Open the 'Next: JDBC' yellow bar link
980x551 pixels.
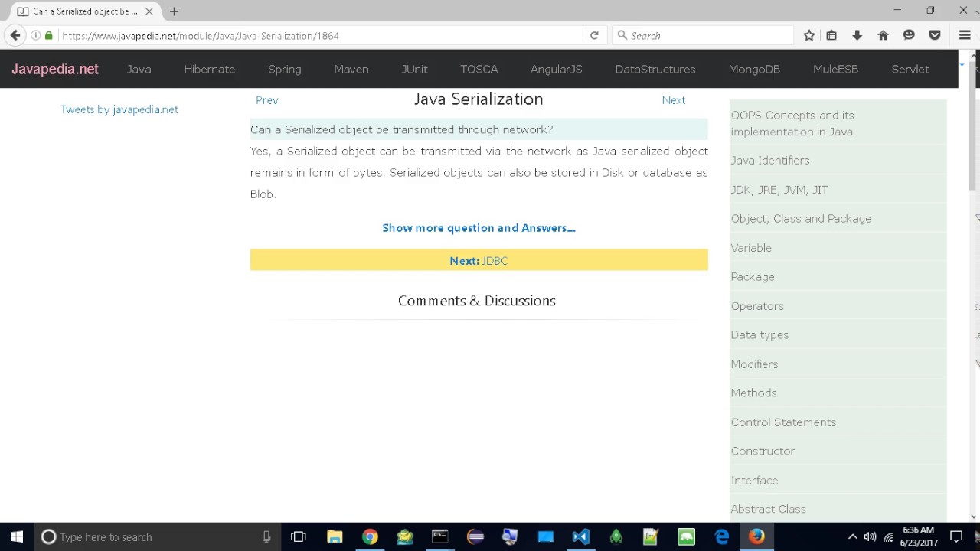tap(479, 261)
